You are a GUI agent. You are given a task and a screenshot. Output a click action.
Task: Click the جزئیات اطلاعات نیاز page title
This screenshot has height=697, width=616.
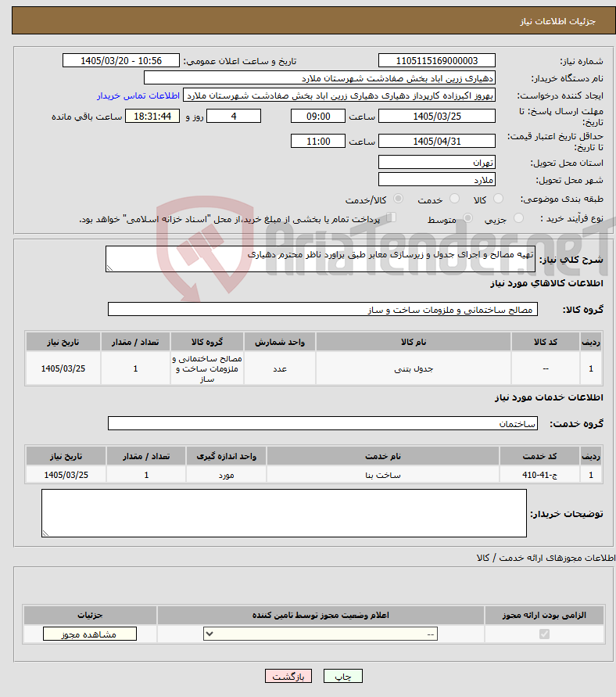pos(557,21)
